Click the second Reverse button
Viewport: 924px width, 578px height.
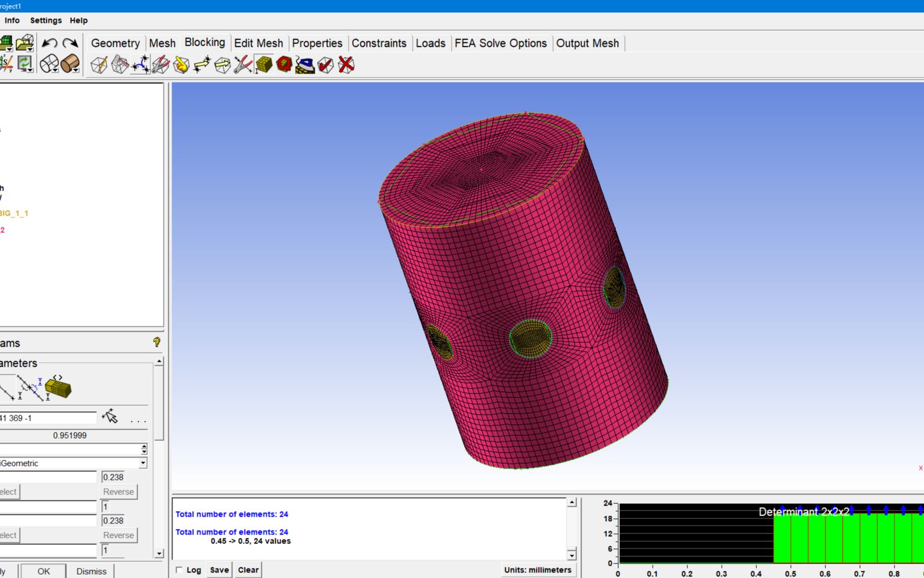[x=119, y=535]
